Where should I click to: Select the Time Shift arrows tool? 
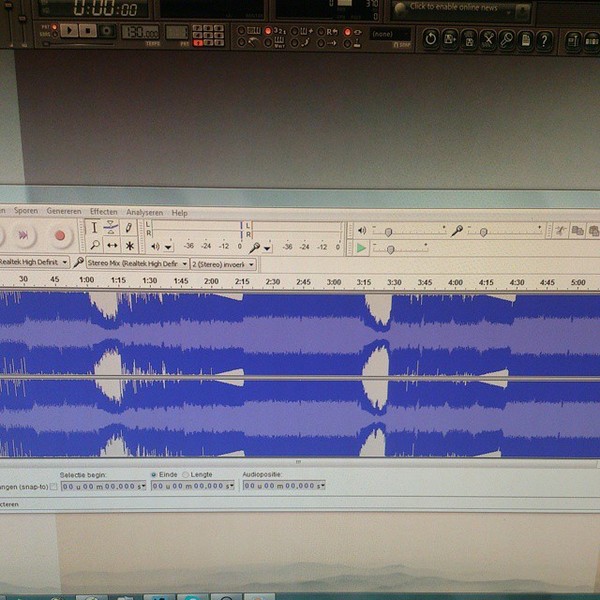pyautogui.click(x=112, y=245)
